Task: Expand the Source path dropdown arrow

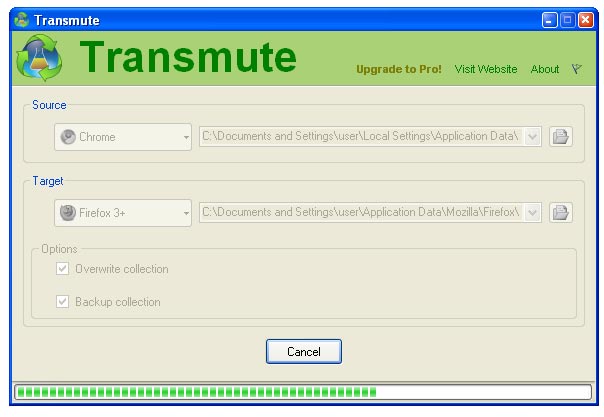Action: coord(532,137)
